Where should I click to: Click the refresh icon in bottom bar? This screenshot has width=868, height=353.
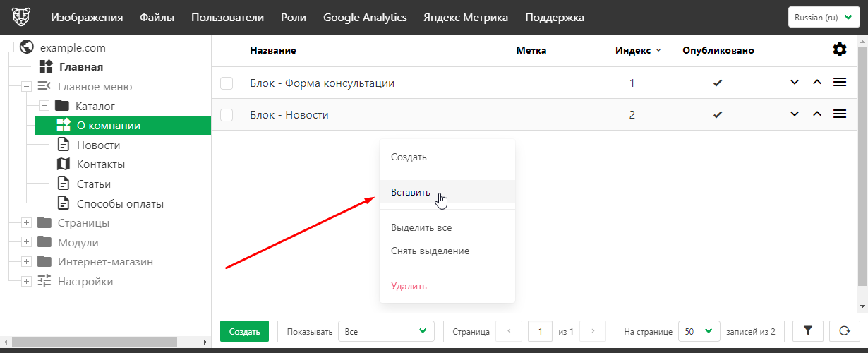click(x=844, y=330)
